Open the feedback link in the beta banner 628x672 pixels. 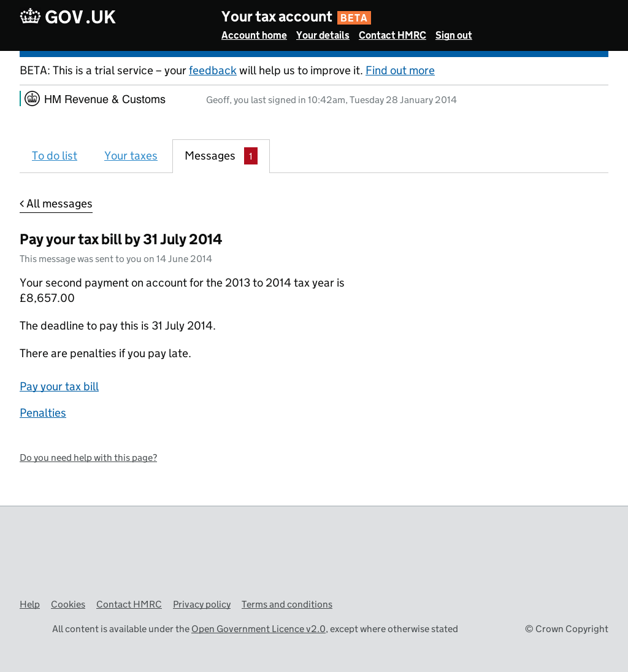[212, 71]
